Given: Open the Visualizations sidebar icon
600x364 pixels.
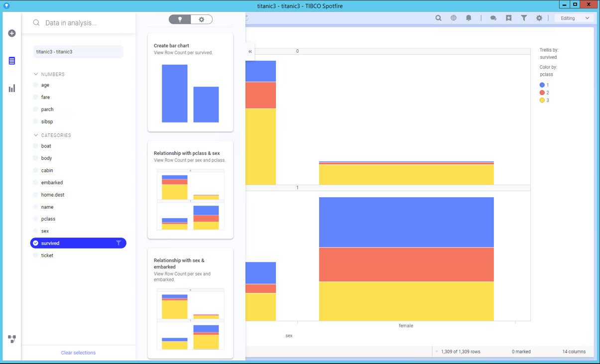Looking at the screenshot, I should 11,88.
